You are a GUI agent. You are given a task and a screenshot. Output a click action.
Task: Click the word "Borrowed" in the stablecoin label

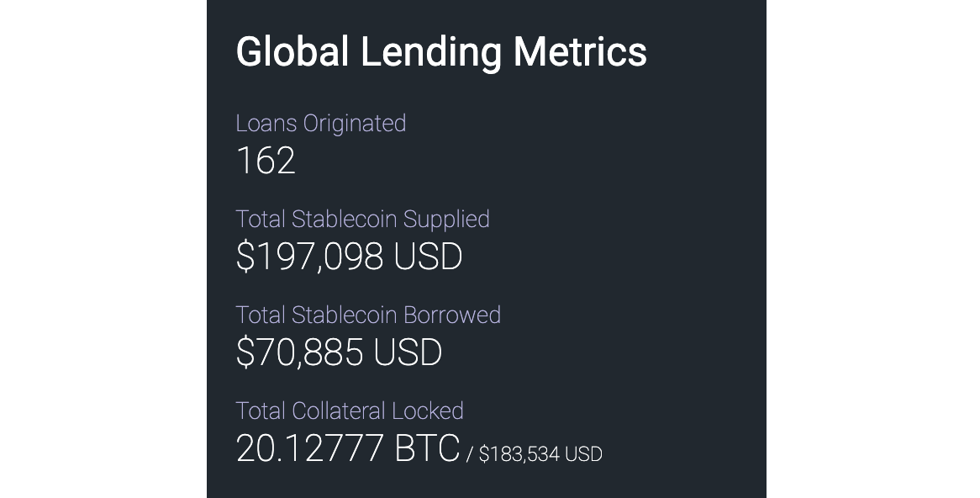click(x=452, y=315)
